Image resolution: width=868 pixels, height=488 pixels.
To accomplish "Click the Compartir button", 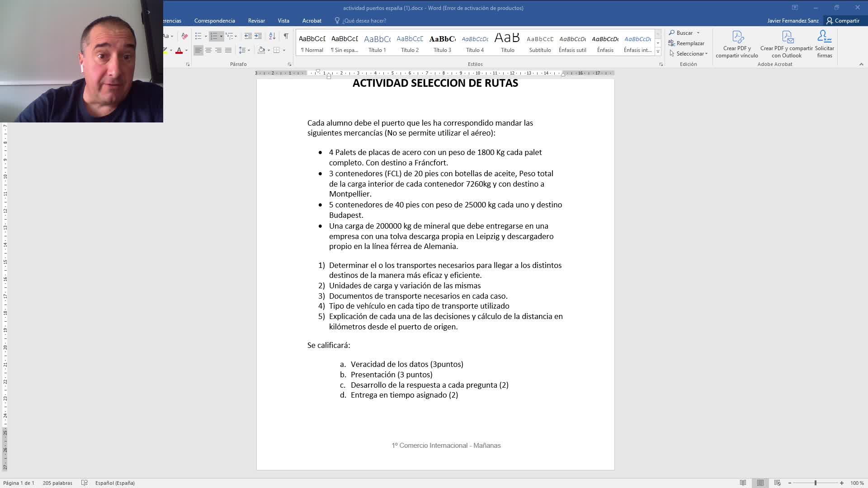I will coord(843,21).
